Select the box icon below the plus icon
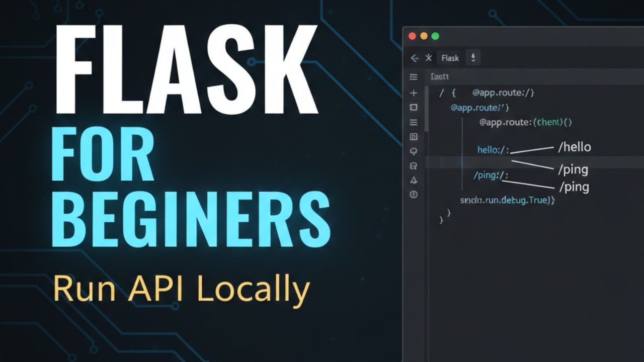 pyautogui.click(x=414, y=108)
